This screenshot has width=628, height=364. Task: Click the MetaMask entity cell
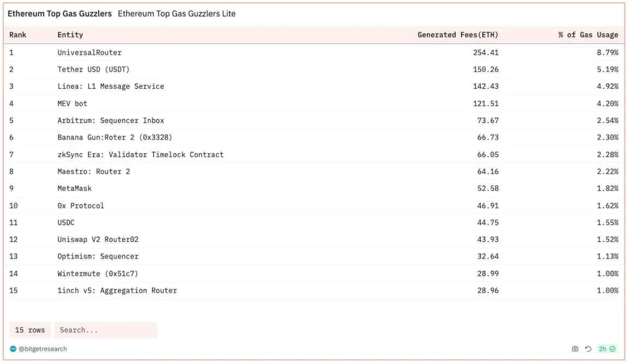click(x=75, y=188)
